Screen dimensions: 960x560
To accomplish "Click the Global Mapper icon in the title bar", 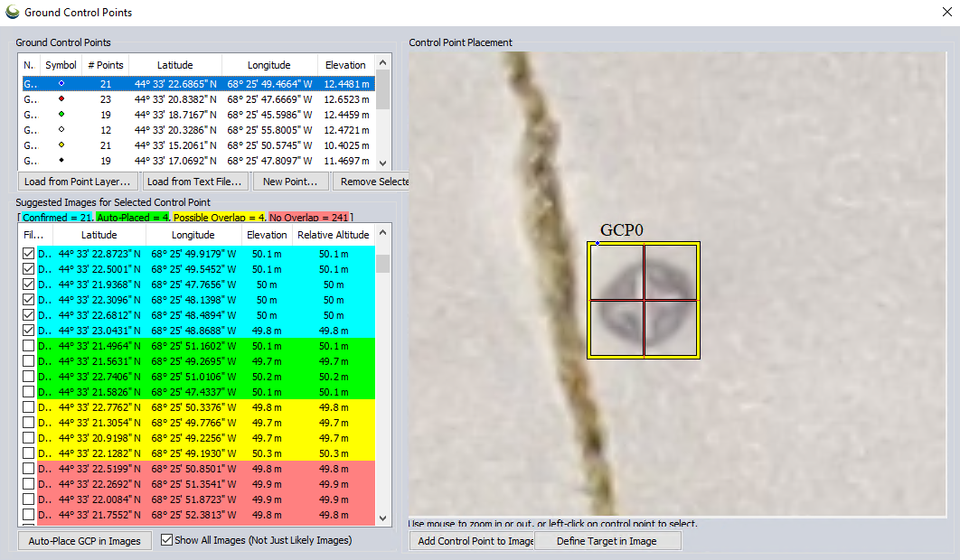I will click(13, 13).
